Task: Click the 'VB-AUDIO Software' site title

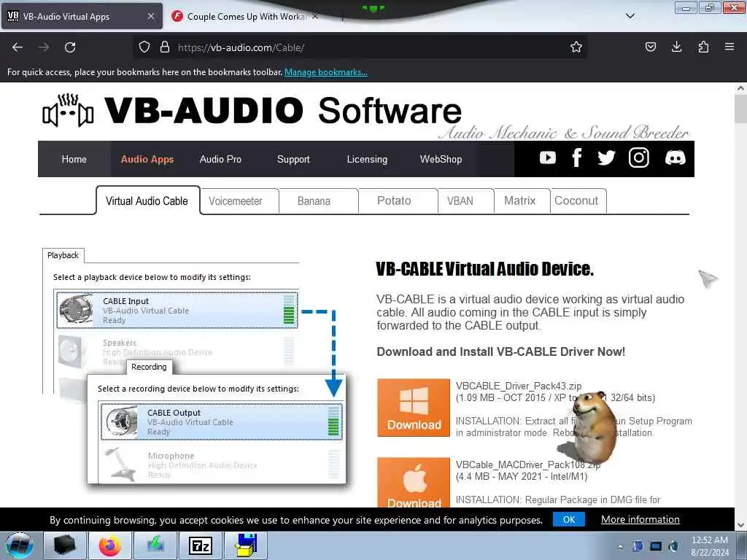Action: click(283, 111)
